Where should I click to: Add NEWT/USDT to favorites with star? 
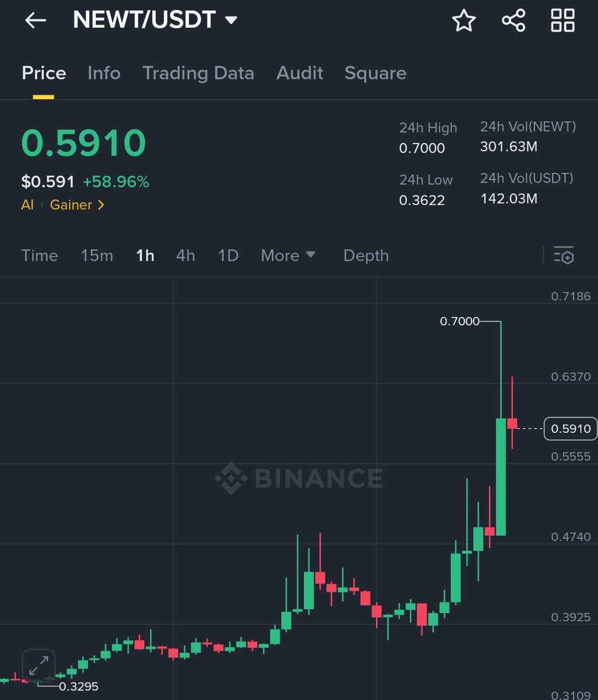[x=464, y=20]
